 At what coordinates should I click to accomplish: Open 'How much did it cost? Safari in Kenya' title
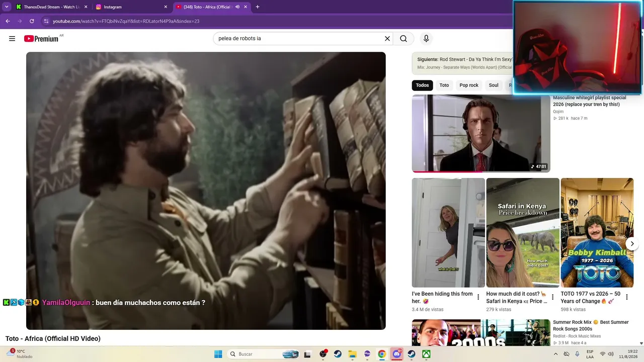tap(516, 297)
